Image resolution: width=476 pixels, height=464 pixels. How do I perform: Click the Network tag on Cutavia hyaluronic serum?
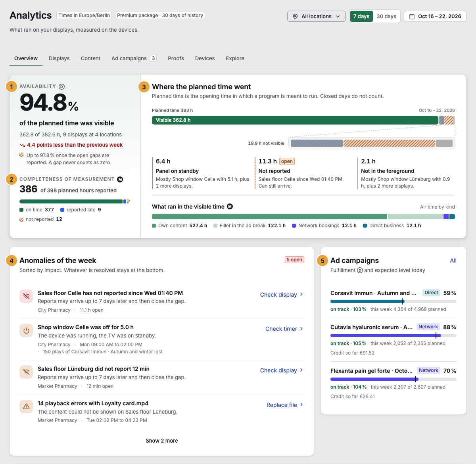point(428,327)
